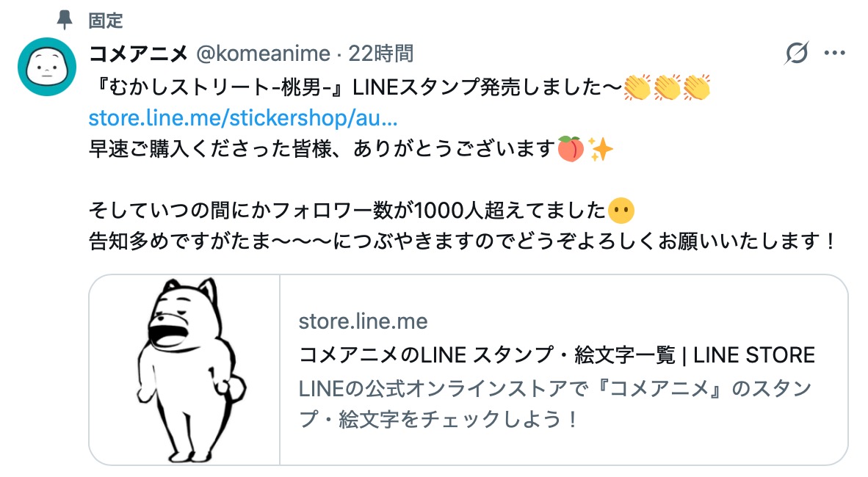Click the 固定 pinned label
Image resolution: width=868 pixels, height=477 pixels.
[105, 20]
